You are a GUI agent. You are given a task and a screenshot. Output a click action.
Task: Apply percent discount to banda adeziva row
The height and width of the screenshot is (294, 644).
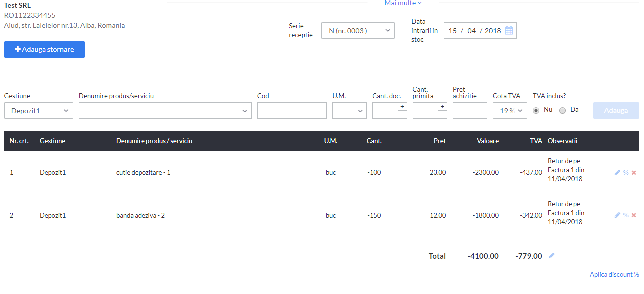pyautogui.click(x=626, y=215)
